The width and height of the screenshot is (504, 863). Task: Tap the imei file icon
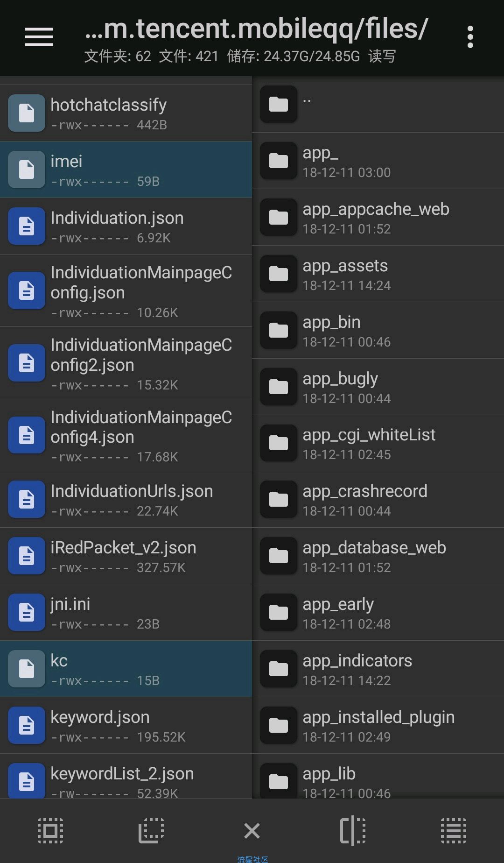[27, 170]
